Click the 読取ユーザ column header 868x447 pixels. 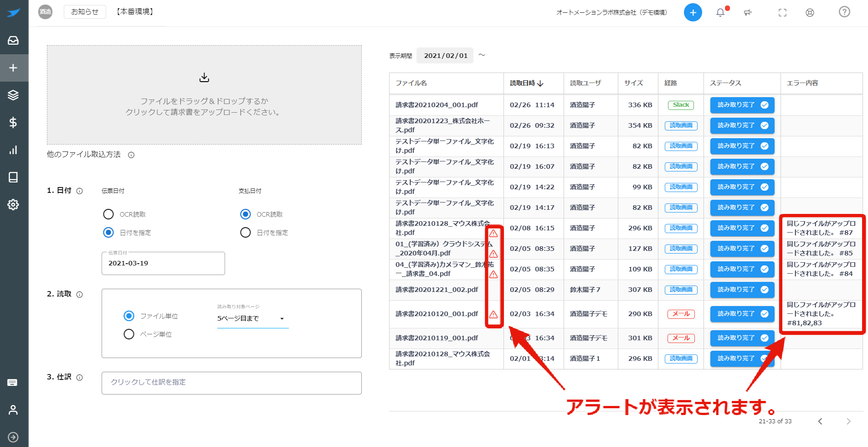click(x=586, y=83)
